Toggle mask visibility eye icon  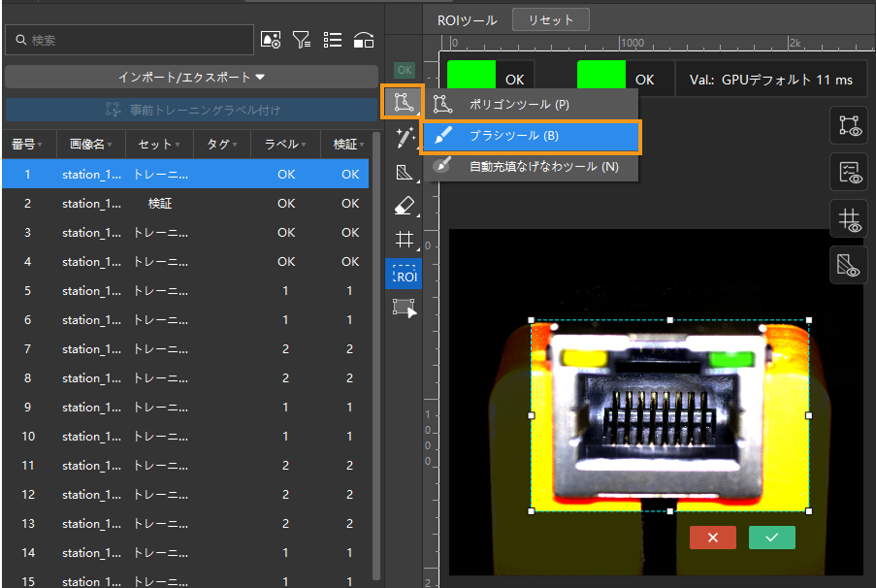(849, 265)
